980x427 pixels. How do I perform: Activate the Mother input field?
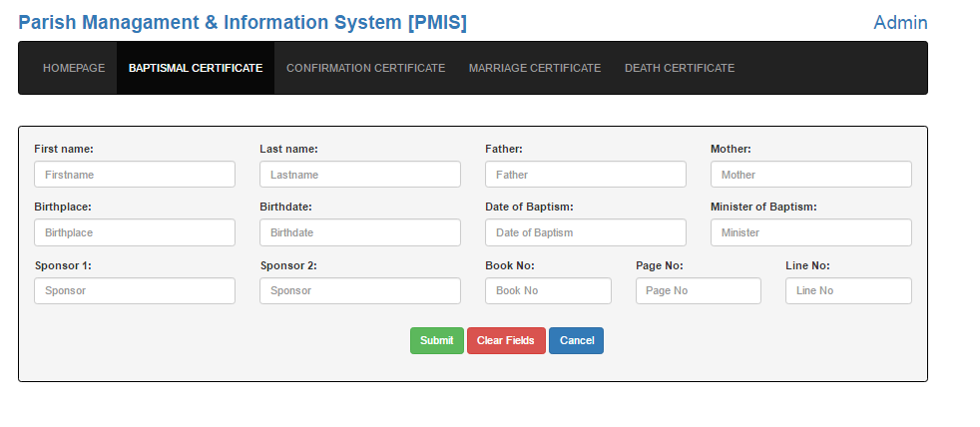click(x=811, y=175)
